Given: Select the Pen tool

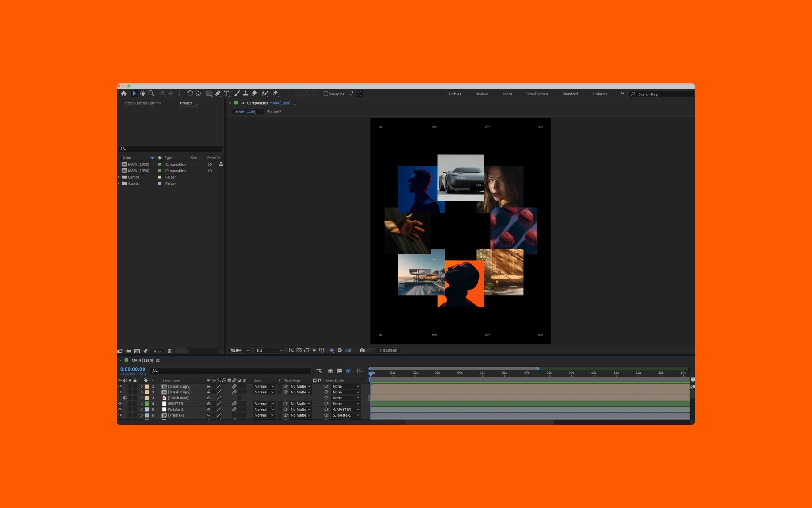Looking at the screenshot, I should pos(217,94).
